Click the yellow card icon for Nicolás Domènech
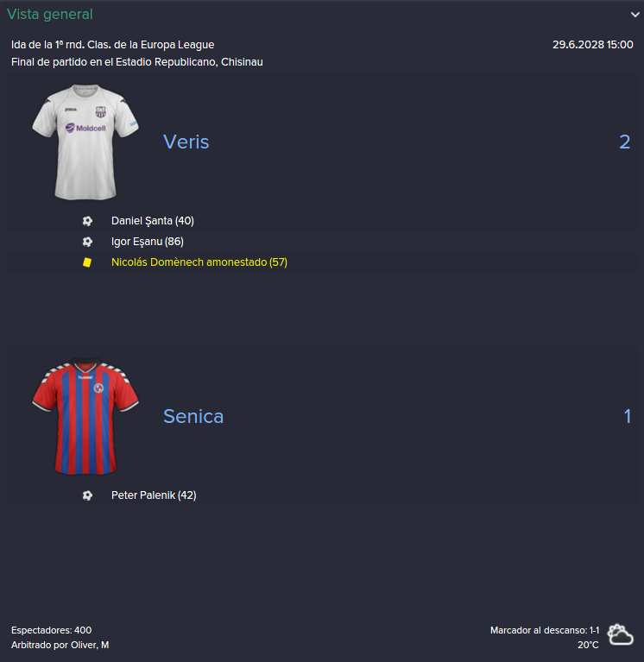The height and width of the screenshot is (662, 644). pos(87,262)
